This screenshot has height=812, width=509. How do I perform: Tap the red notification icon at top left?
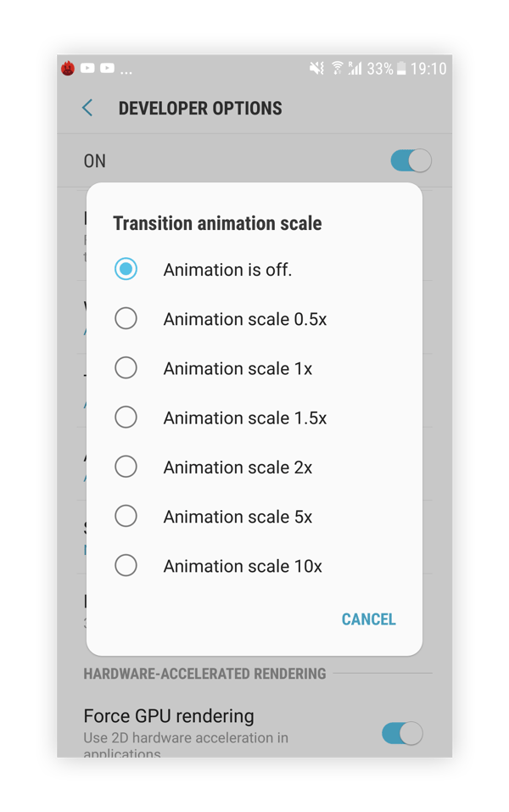(x=67, y=69)
